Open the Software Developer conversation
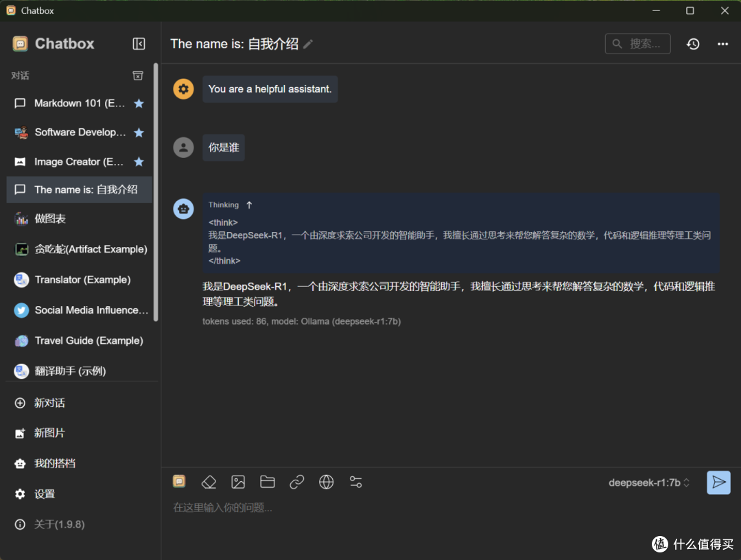Viewport: 741px width, 560px height. click(79, 132)
